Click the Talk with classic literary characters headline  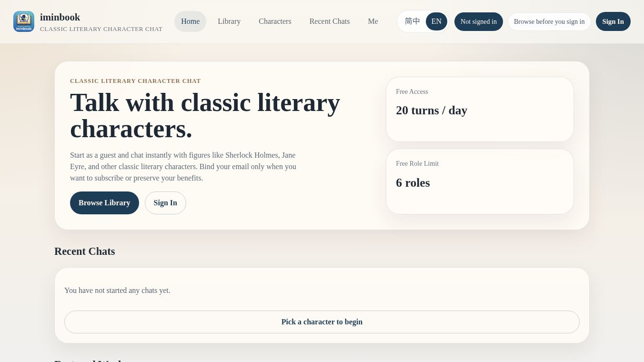click(205, 115)
